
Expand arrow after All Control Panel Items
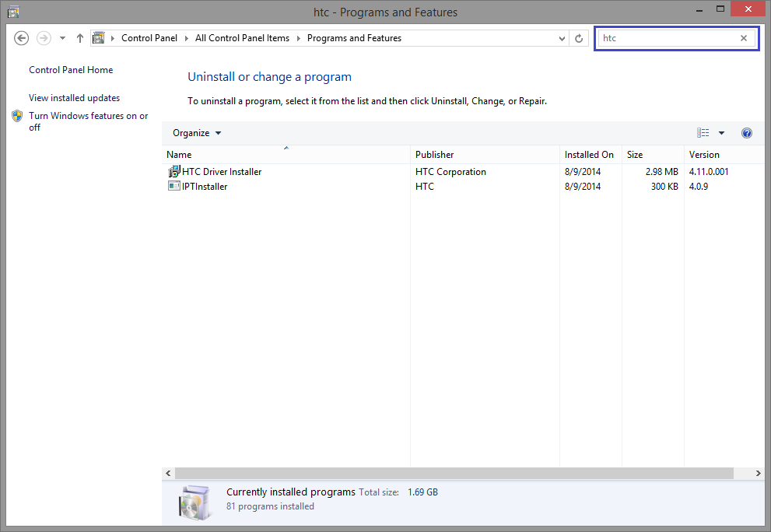point(299,38)
